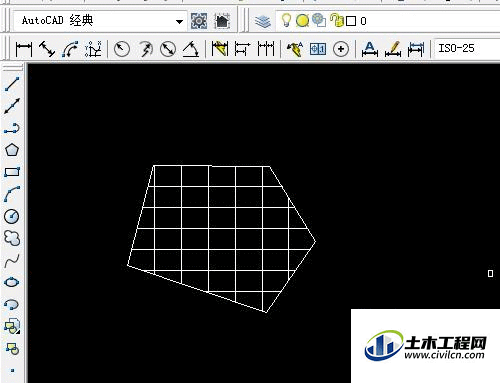Toggle layer 0 freeze sun icon
The width and height of the screenshot is (500, 383).
pos(302,21)
